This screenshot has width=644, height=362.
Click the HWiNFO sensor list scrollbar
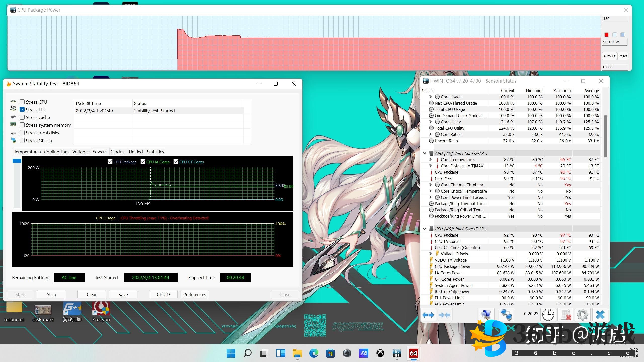tap(606, 136)
